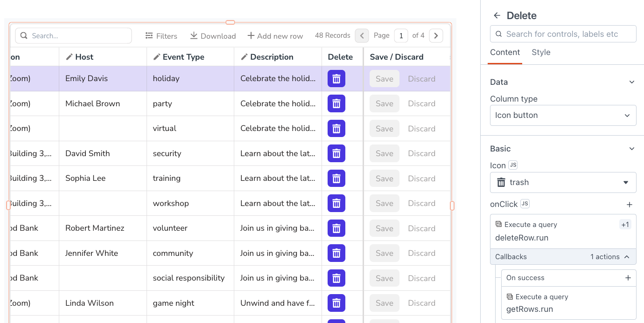The height and width of the screenshot is (323, 644).
Task: Collapse the Callbacks section
Action: pos(627,256)
